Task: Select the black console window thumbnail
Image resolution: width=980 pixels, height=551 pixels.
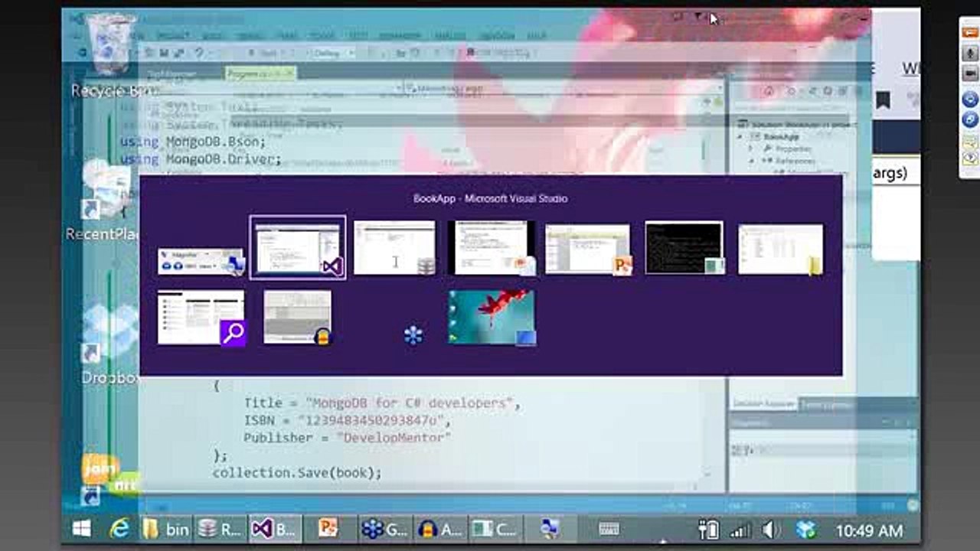Action: [x=684, y=248]
